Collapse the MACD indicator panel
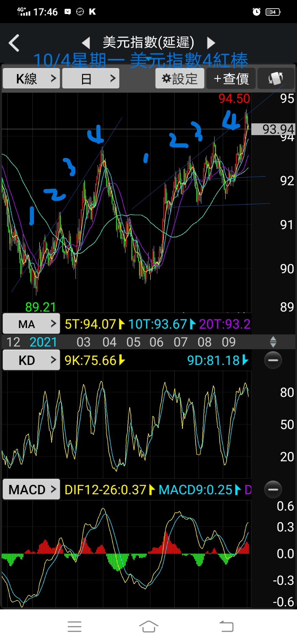 click(x=273, y=489)
